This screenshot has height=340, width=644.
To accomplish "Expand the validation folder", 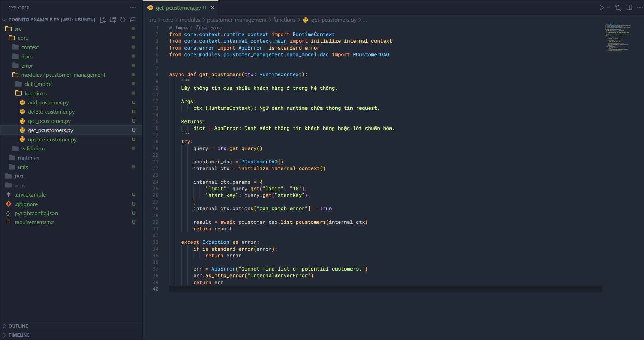I will [33, 149].
